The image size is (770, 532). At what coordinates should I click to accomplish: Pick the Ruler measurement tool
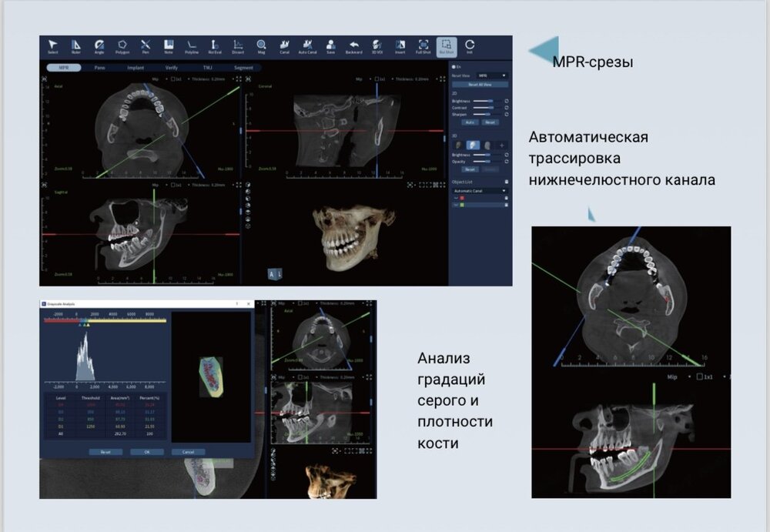[76, 47]
